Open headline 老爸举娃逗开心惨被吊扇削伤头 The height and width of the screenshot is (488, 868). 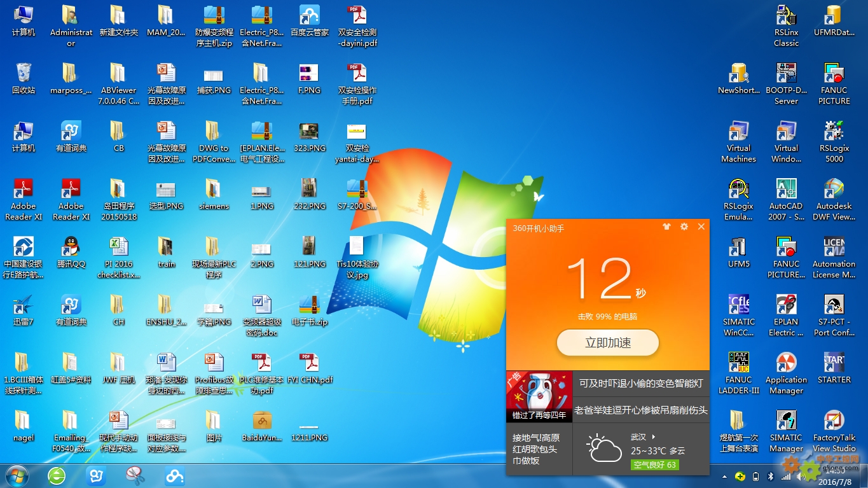click(x=641, y=410)
